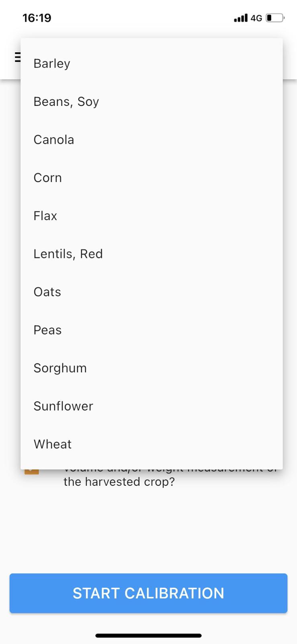Viewport: 297px width, 644px height.
Task: Tap the 16:19 clock in status bar
Action: pos(37,18)
